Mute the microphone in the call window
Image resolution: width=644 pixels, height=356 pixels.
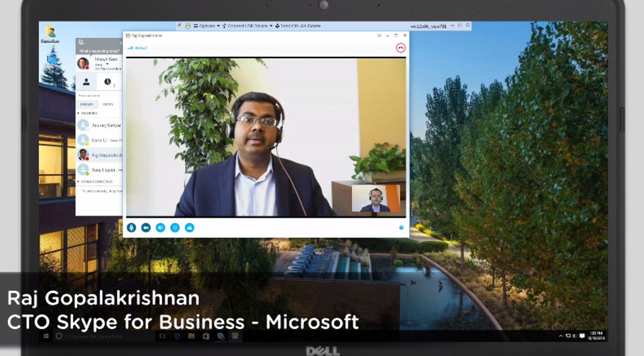[x=131, y=228]
